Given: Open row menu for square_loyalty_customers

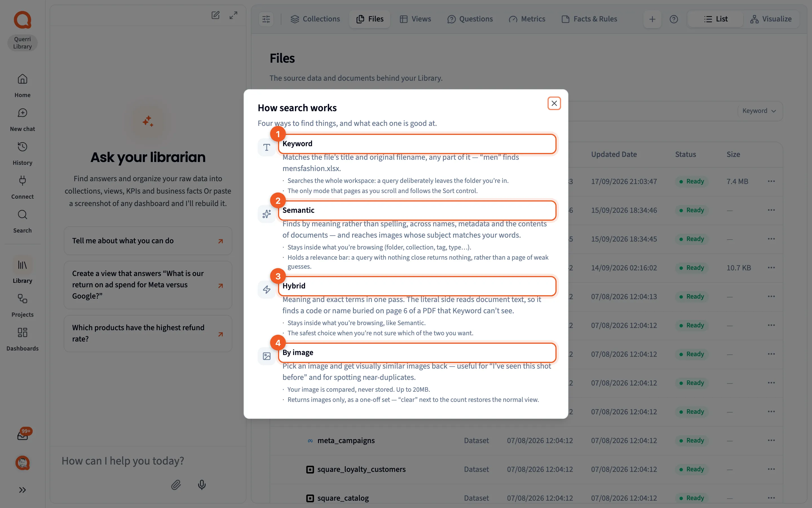Looking at the screenshot, I should point(771,469).
